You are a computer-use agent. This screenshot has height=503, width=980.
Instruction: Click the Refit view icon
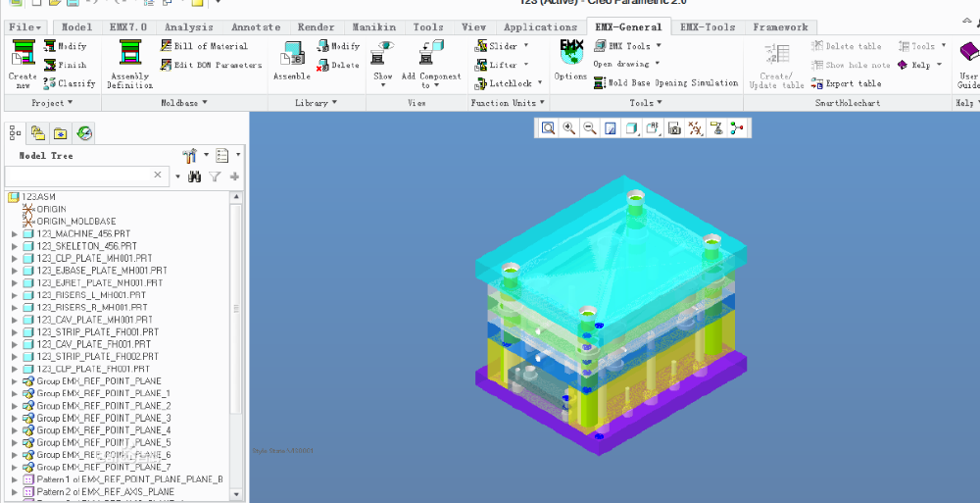(x=548, y=128)
